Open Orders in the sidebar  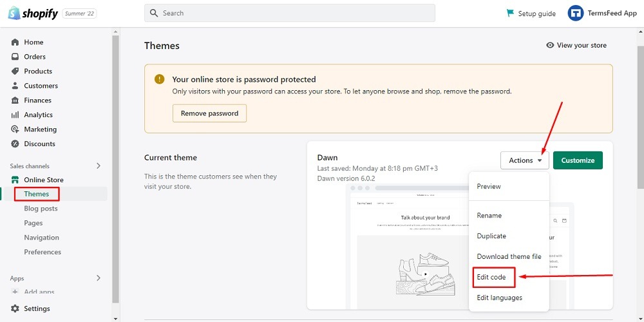pos(35,57)
